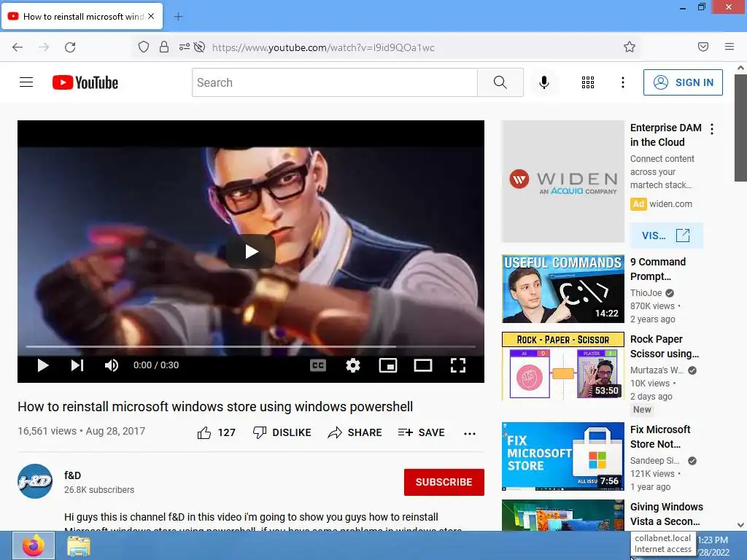Click the page scrollbar up arrow

(741, 68)
